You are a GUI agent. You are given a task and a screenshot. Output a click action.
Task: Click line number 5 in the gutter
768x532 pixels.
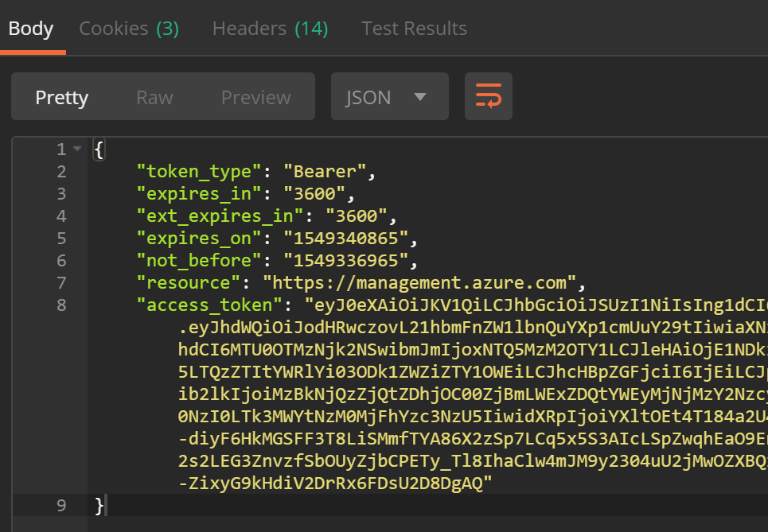pyautogui.click(x=61, y=239)
